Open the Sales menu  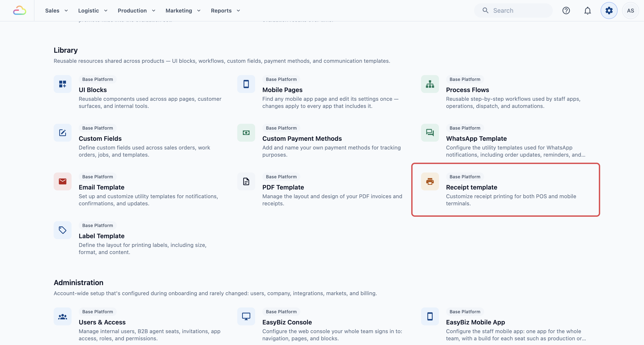[52, 11]
